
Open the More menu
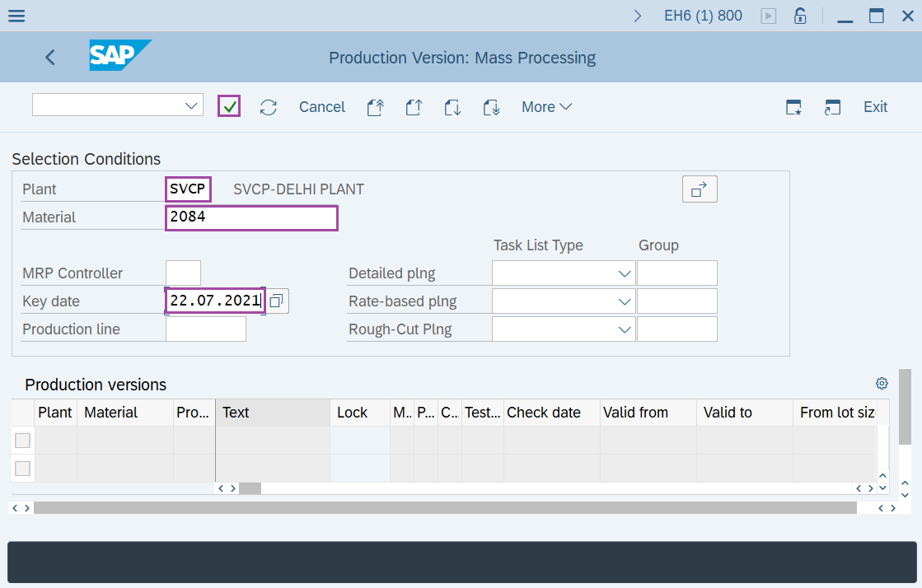(x=545, y=106)
